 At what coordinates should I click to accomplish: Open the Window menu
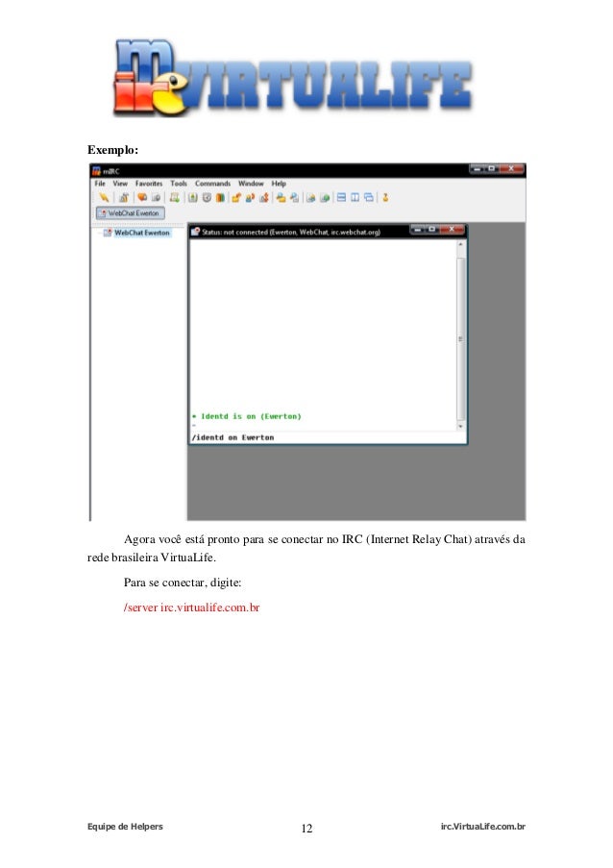click(x=251, y=184)
